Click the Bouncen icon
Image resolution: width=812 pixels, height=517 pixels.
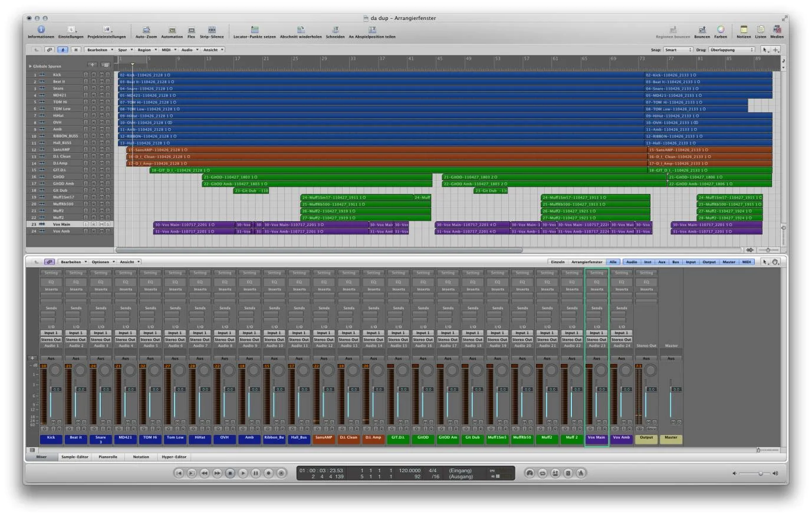point(702,30)
